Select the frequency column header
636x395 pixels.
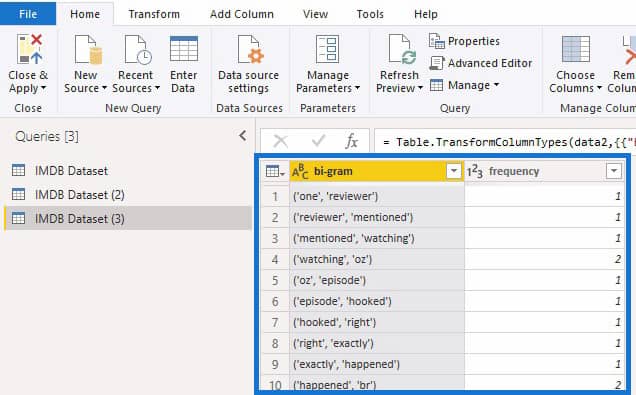[x=544, y=171]
